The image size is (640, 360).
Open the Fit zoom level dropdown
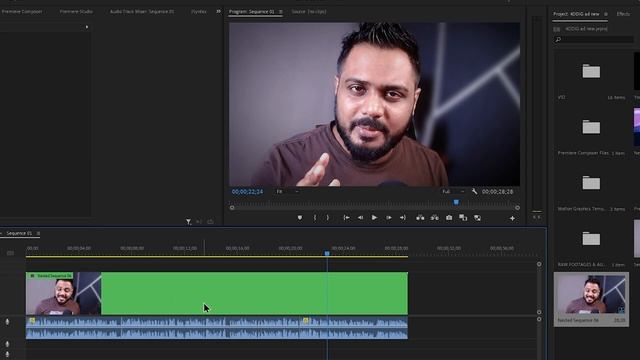click(x=288, y=191)
